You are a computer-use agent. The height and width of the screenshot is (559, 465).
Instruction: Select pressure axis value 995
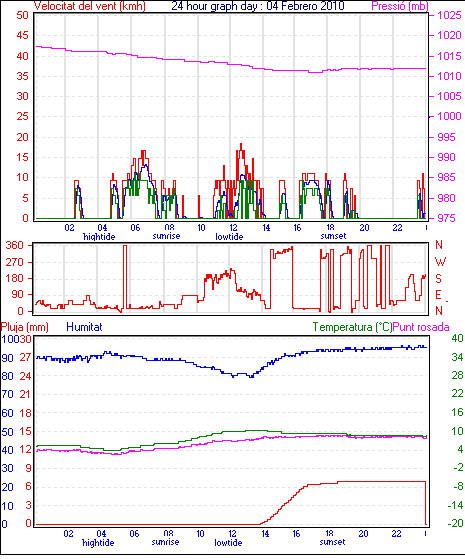pos(446,137)
